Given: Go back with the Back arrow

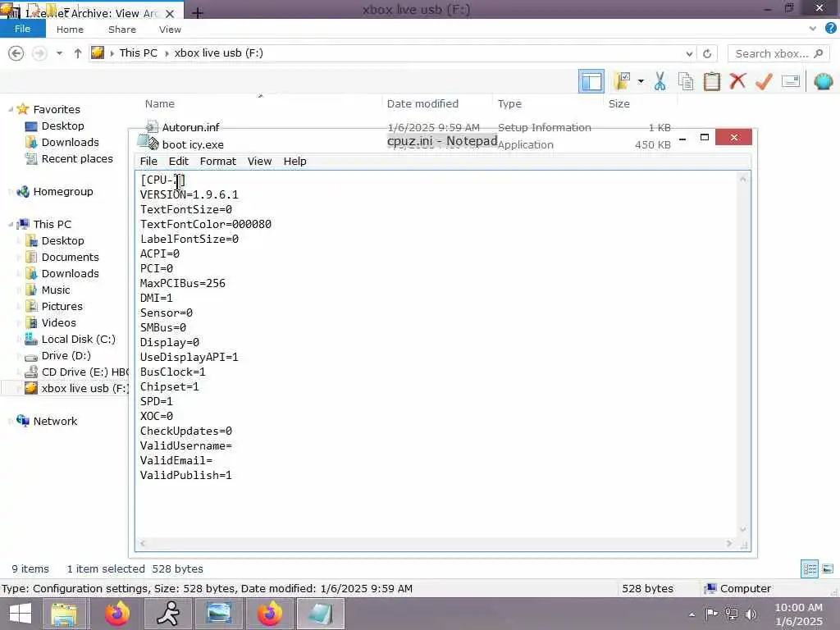Looking at the screenshot, I should pyautogui.click(x=16, y=53).
